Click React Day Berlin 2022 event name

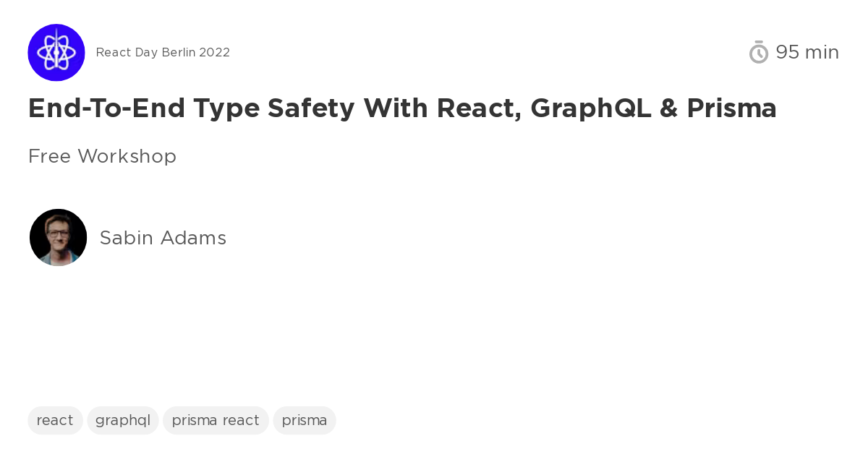[163, 52]
